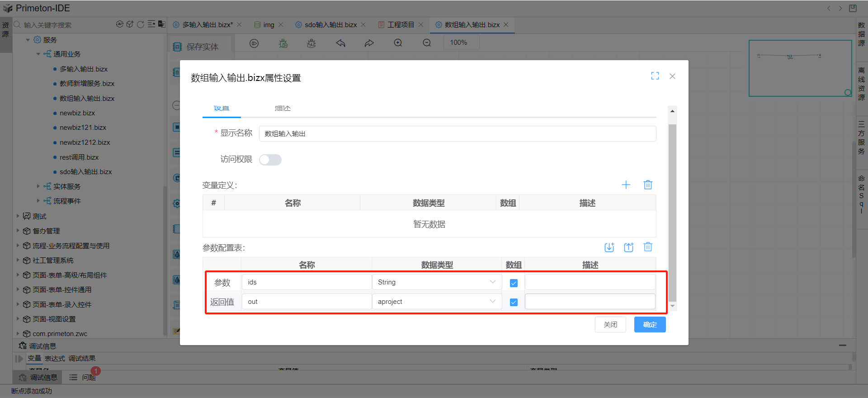Image resolution: width=868 pixels, height=398 pixels.
Task: Click the 关闭 button
Action: (610, 325)
